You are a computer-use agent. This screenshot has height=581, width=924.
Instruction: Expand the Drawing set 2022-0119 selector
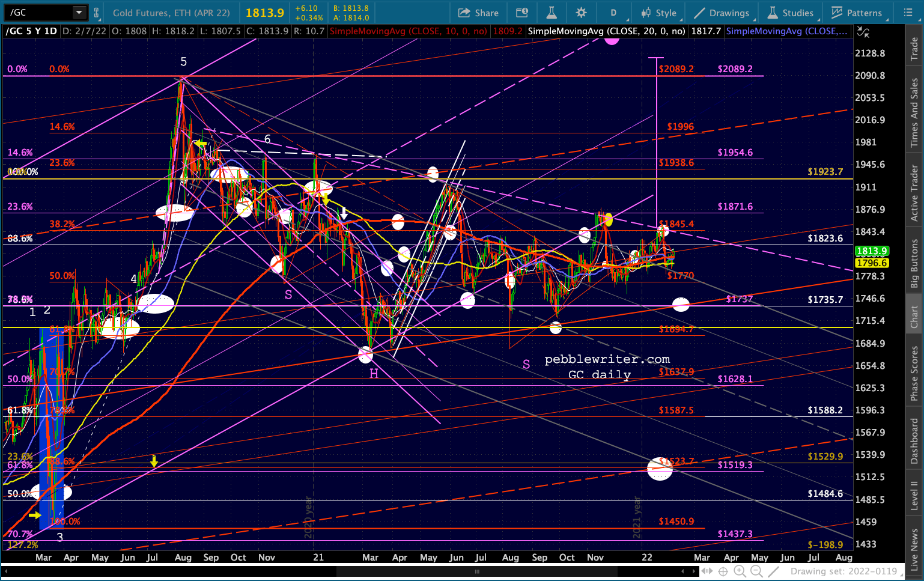click(843, 571)
